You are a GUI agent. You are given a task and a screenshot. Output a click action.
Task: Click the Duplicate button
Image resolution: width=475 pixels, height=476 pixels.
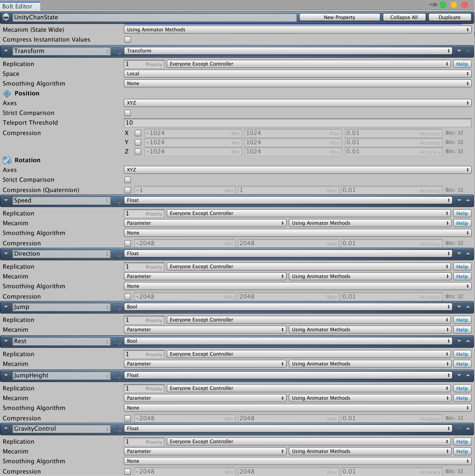(449, 17)
